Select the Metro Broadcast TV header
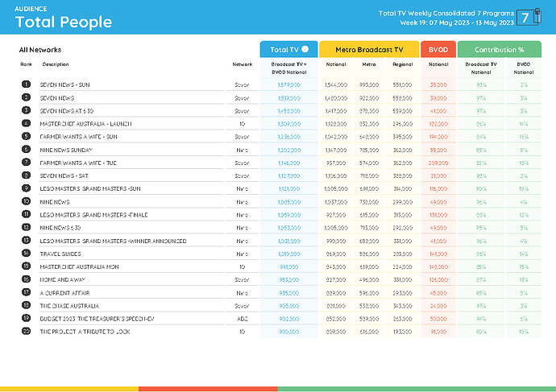Screen dimensions: 556x392 click(x=369, y=49)
